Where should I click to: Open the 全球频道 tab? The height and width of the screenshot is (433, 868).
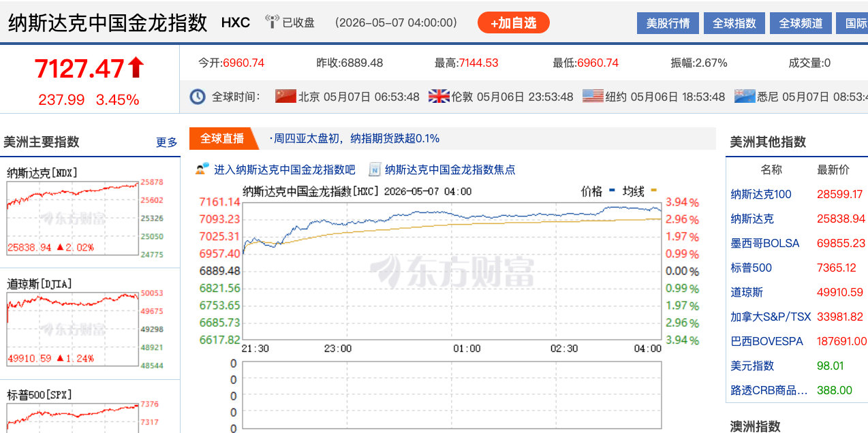tap(801, 23)
